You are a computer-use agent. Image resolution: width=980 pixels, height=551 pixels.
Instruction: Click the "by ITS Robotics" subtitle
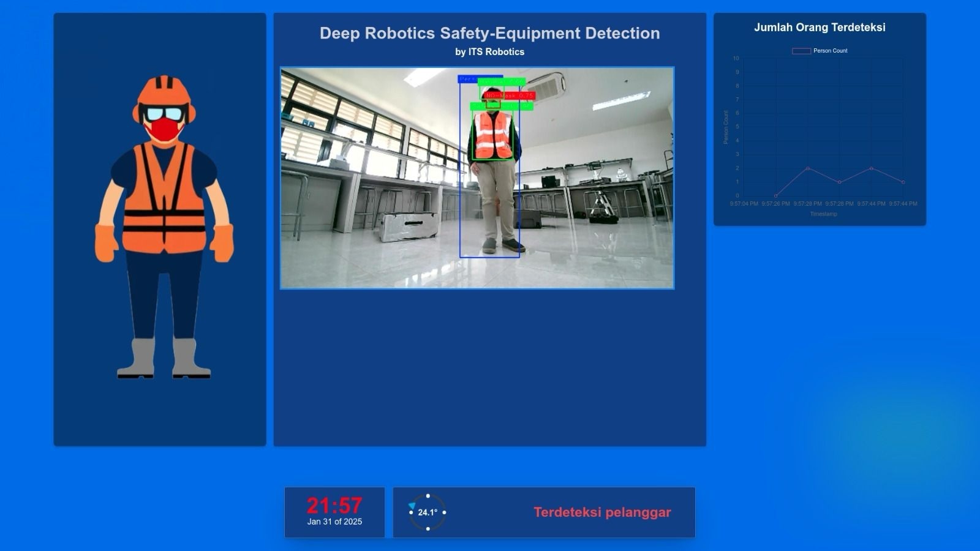pyautogui.click(x=489, y=52)
